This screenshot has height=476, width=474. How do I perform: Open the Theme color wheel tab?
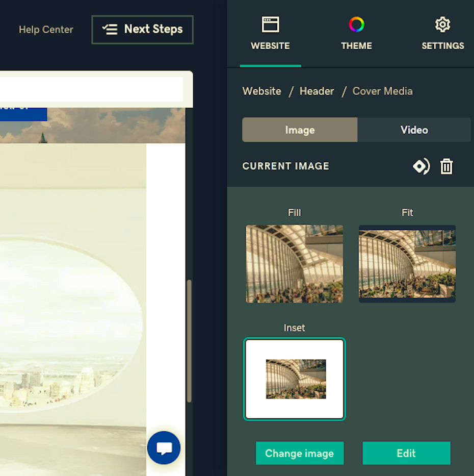[356, 34]
